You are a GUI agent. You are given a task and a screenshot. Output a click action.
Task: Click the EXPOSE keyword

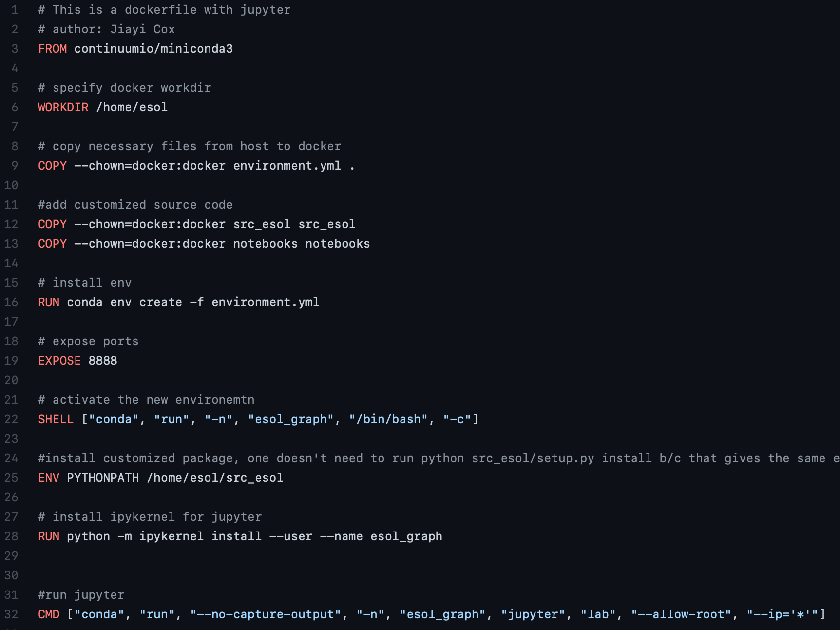[x=59, y=361]
